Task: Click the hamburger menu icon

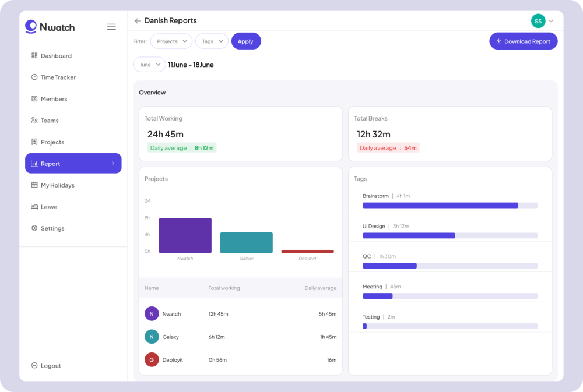Action: (x=111, y=27)
